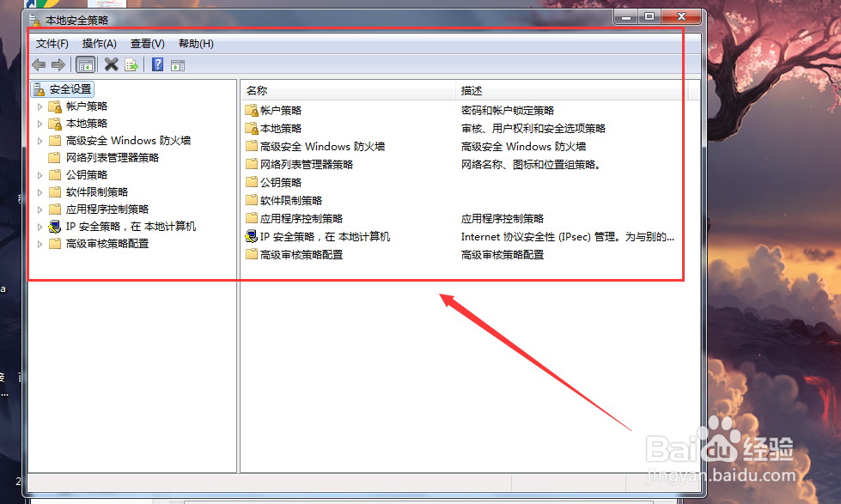Open the 帮助(H) menu
The width and height of the screenshot is (841, 504).
point(196,44)
